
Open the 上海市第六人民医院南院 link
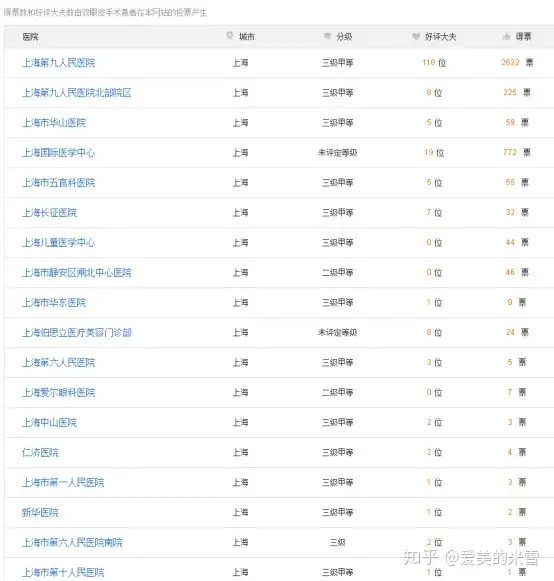(x=72, y=542)
